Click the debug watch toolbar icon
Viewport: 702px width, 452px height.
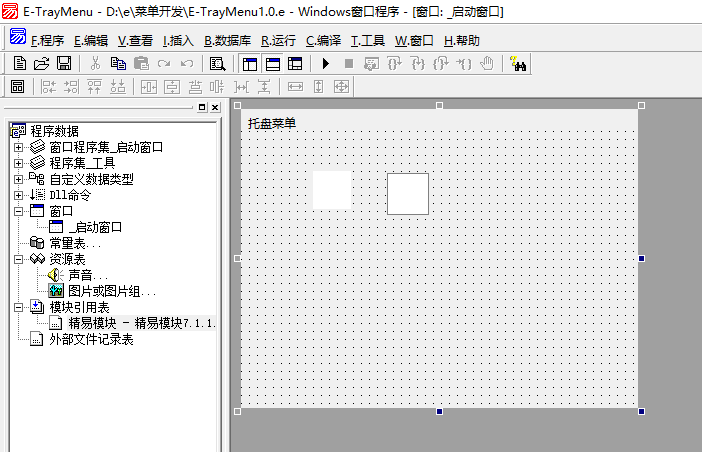pos(371,64)
